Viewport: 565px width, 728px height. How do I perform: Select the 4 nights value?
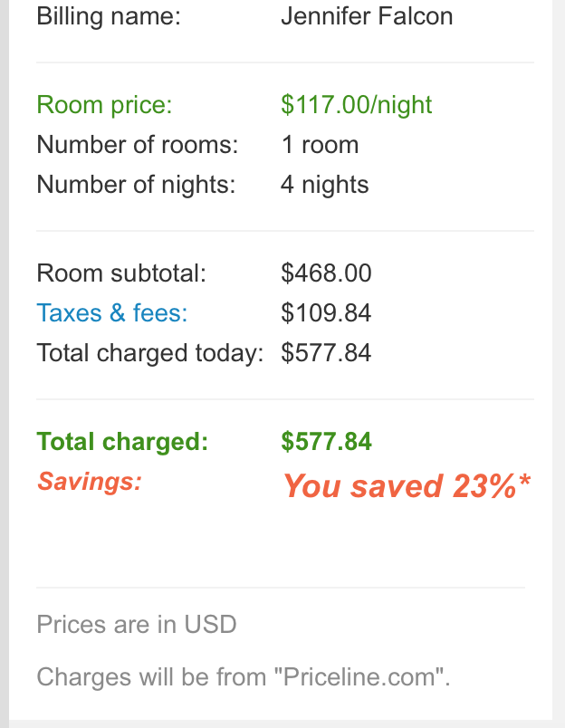coord(324,185)
